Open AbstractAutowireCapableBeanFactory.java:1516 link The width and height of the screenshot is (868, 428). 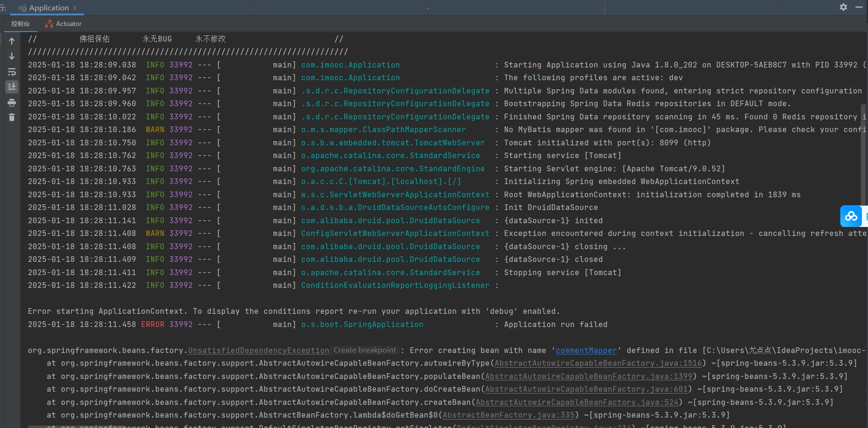[598, 363]
